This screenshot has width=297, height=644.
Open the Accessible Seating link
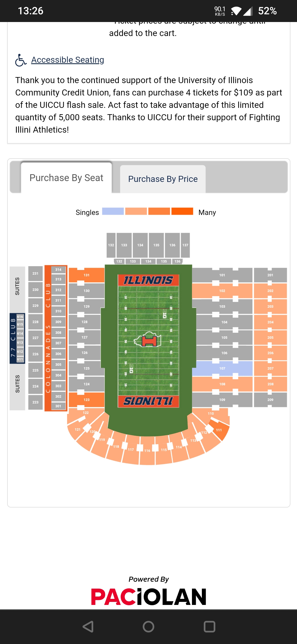tap(67, 60)
